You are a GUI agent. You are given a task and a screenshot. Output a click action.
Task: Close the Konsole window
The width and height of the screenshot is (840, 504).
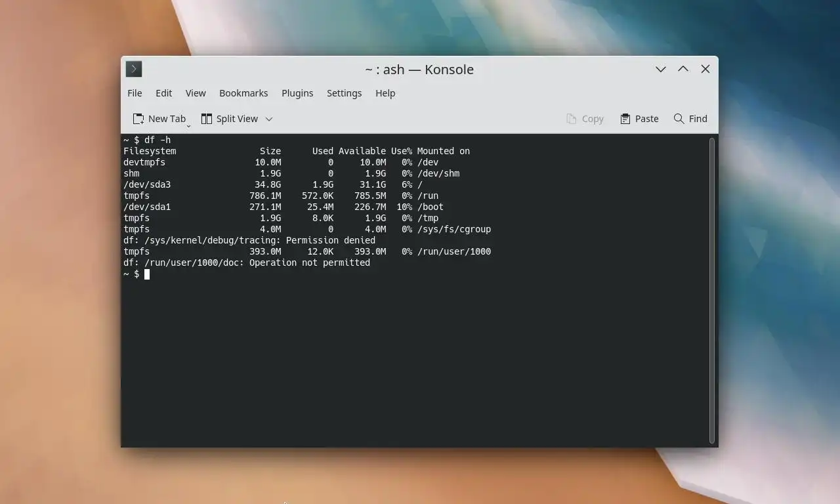click(705, 69)
